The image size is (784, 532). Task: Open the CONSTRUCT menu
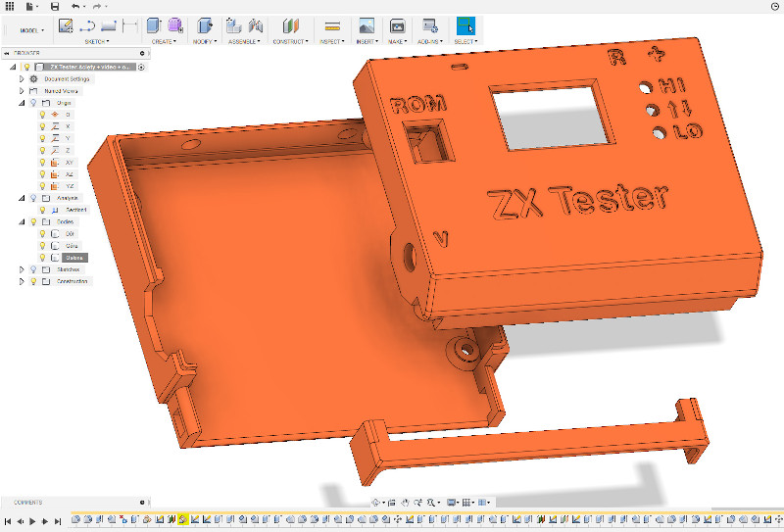tap(290, 41)
